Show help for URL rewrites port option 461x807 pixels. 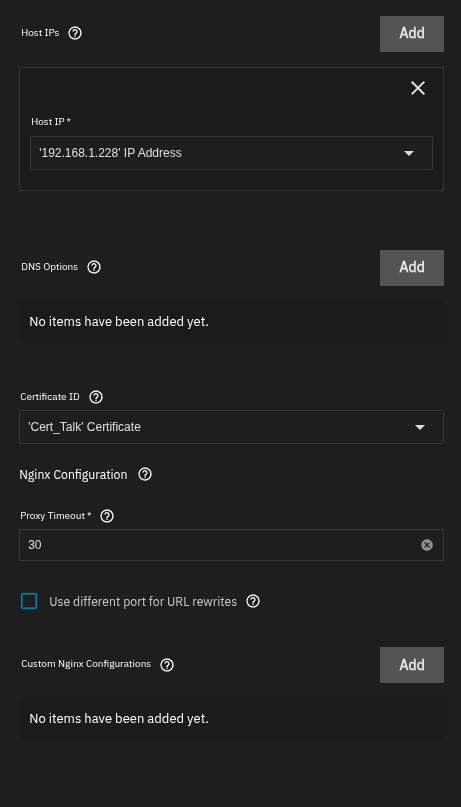pos(253,601)
